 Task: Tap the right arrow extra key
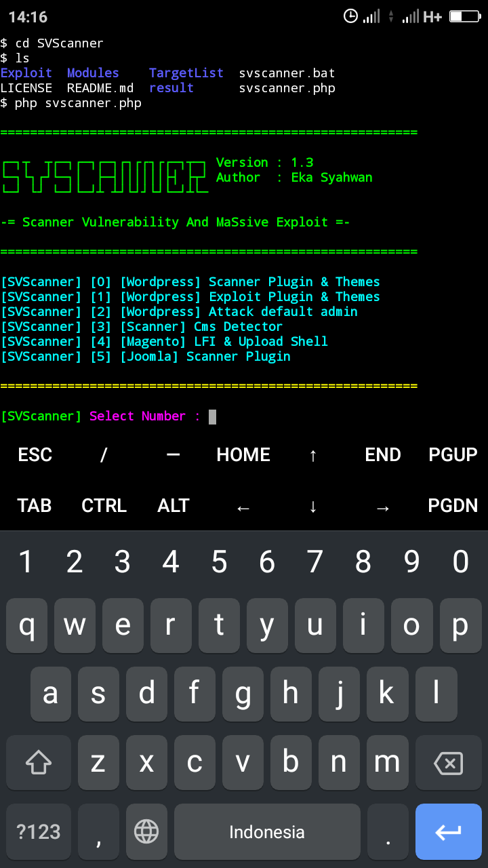(383, 506)
